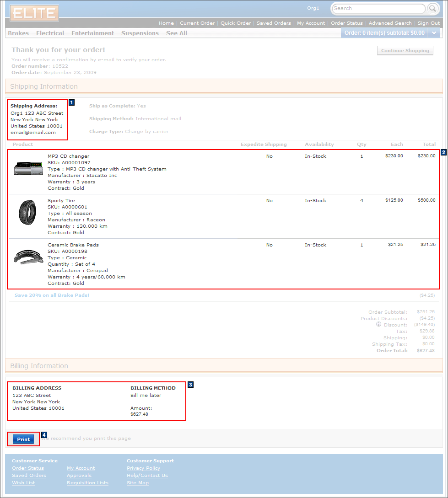Click the ELITE store logo
The width and height of the screenshot is (448, 498).
point(33,13)
